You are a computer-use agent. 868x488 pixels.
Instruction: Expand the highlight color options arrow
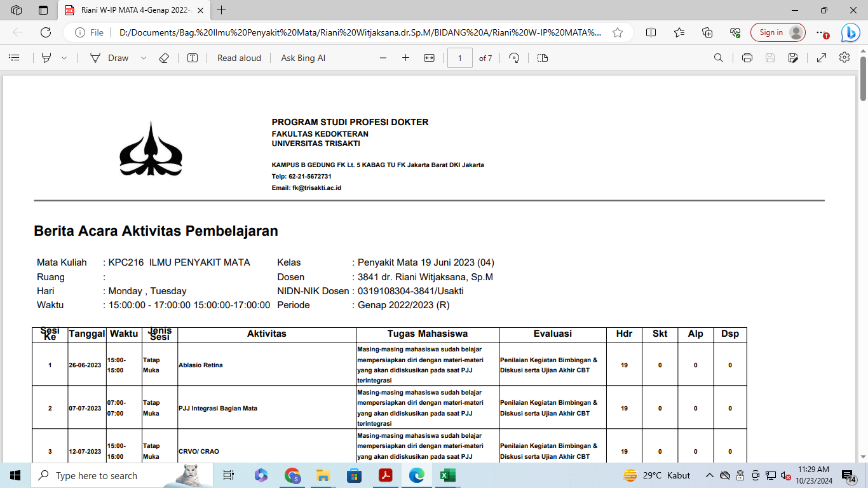coord(64,58)
